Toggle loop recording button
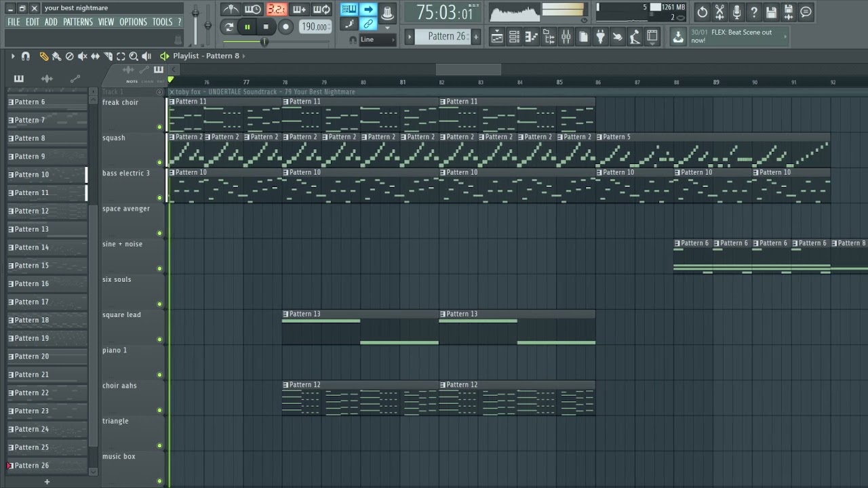The image size is (868, 488). (x=322, y=9)
